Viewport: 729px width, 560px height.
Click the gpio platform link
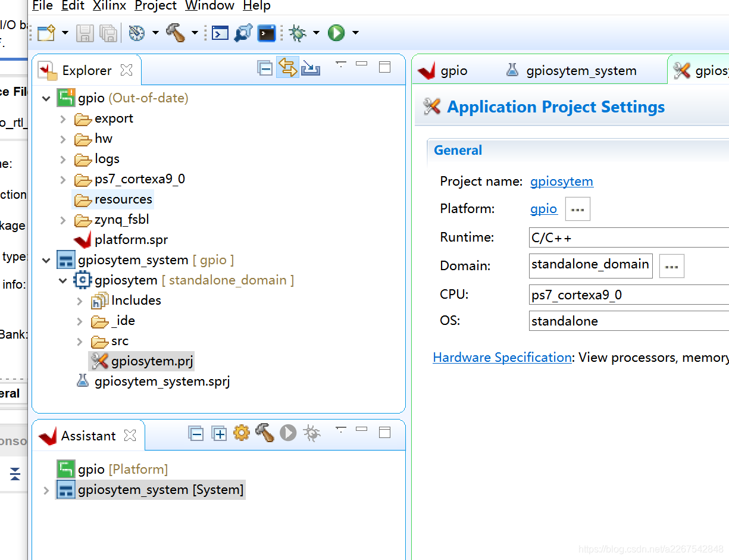click(543, 209)
